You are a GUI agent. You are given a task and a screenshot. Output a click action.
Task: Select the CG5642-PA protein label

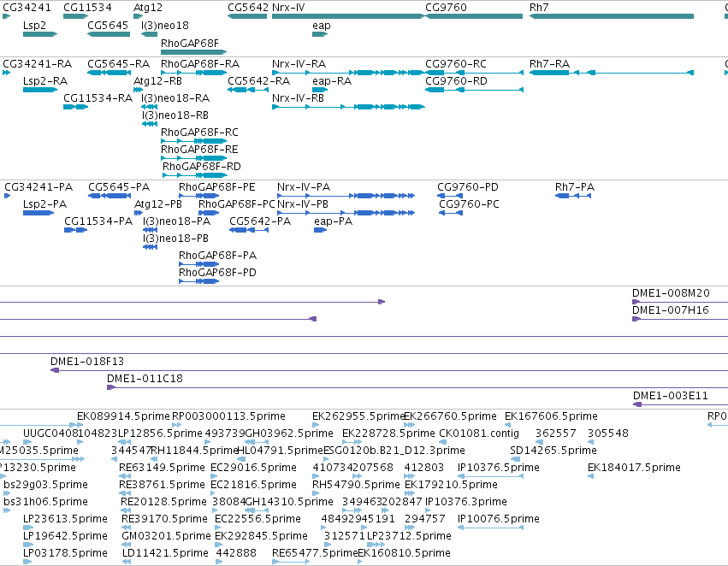pyautogui.click(x=260, y=221)
